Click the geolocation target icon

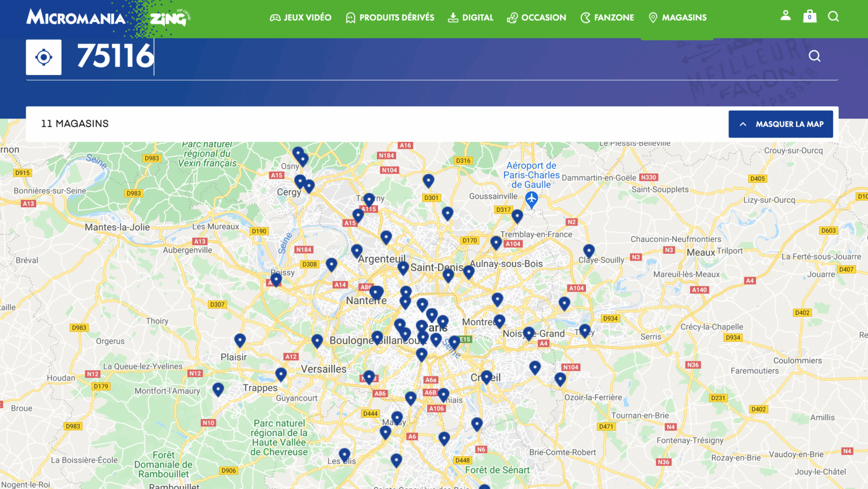pyautogui.click(x=44, y=57)
